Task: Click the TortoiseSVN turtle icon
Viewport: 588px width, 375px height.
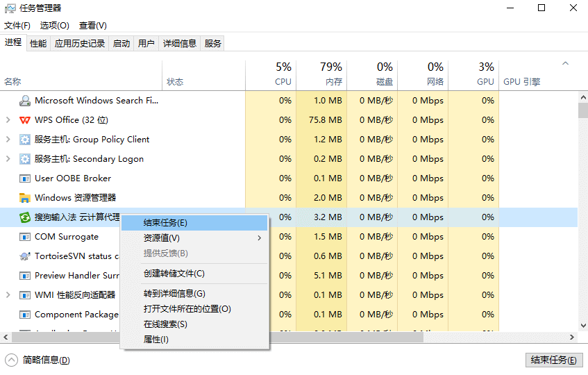Action: (25, 256)
